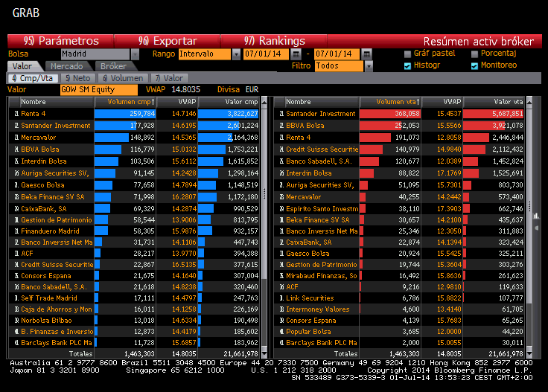The height and width of the screenshot is (392, 548).
Task: Select the 6) Volumen sub-tab
Action: tap(124, 78)
